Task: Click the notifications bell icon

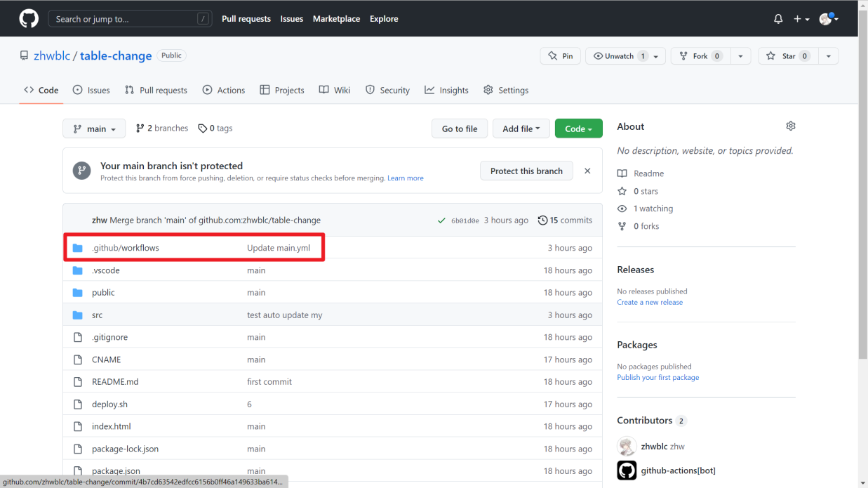Action: [778, 19]
